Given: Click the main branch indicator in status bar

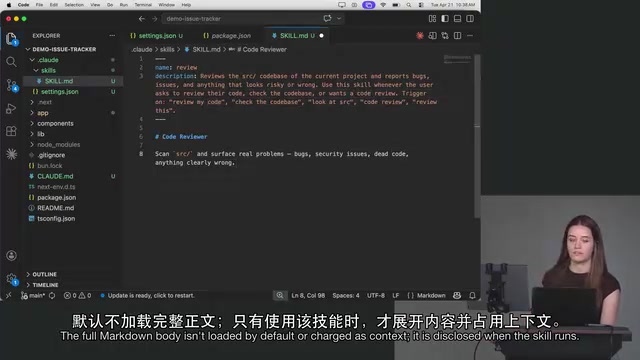Looking at the screenshot, I should pos(33,296).
